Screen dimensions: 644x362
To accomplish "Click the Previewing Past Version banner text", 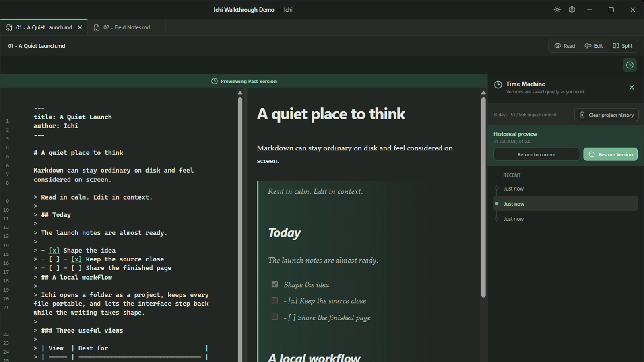I will tap(248, 81).
